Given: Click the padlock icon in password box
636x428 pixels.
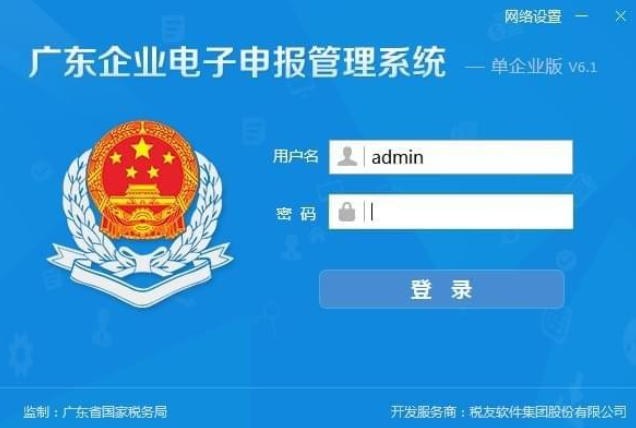Looking at the screenshot, I should point(346,212).
